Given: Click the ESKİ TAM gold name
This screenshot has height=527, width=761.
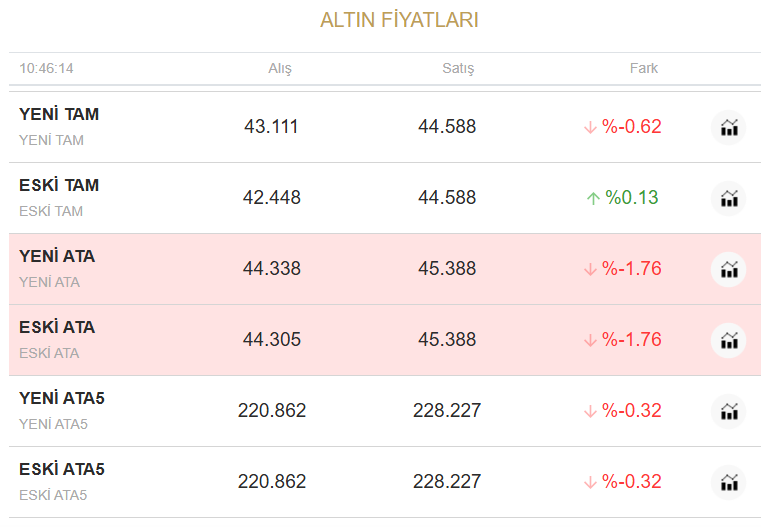Looking at the screenshot, I should [59, 186].
